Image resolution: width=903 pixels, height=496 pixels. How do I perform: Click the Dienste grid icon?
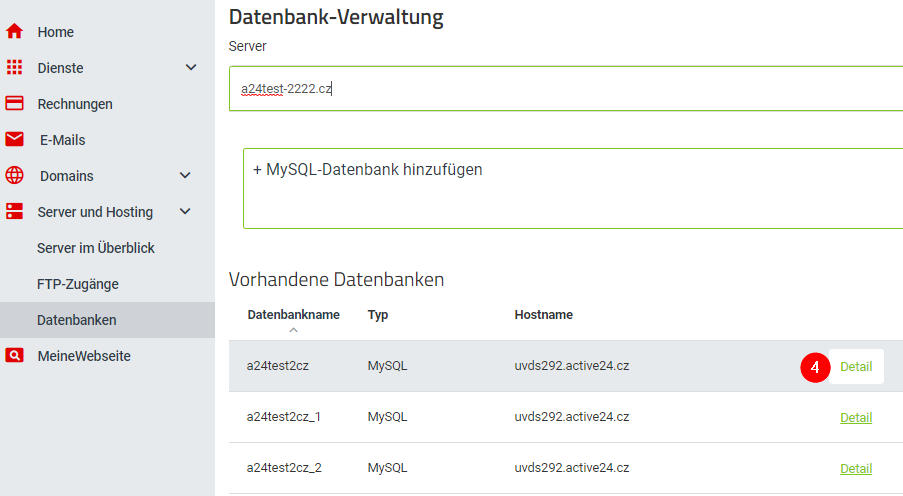coord(14,67)
